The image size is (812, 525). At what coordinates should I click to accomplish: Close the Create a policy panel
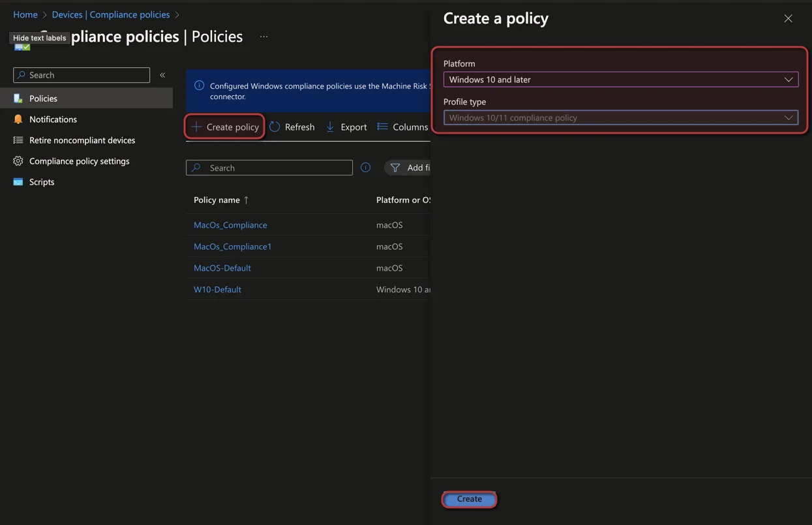[788, 18]
